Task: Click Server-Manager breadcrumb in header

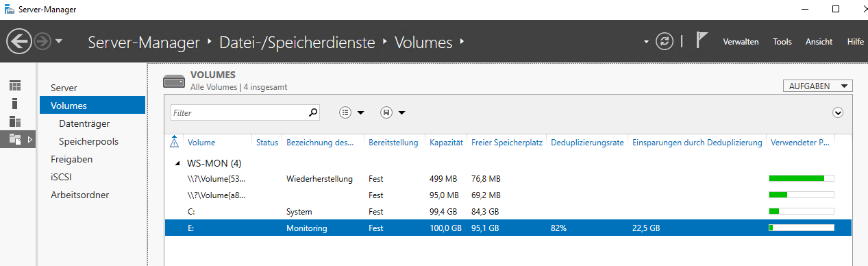Action: tap(145, 43)
